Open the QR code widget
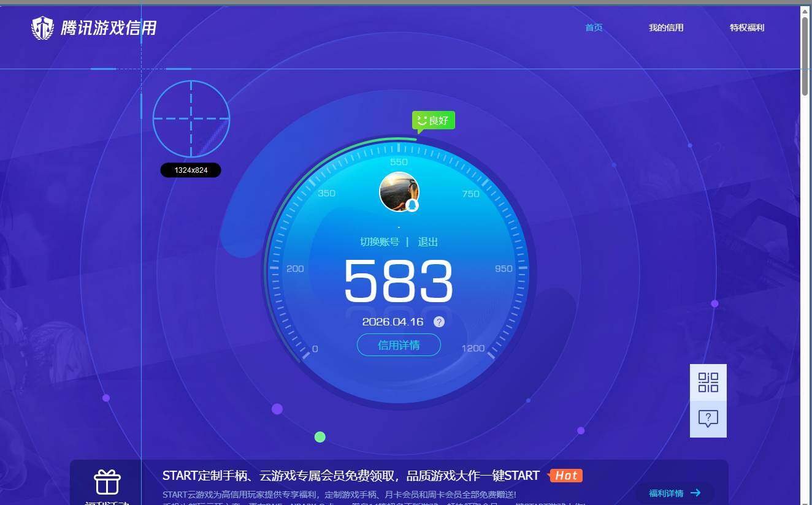Image resolution: width=812 pixels, height=505 pixels. coord(708,382)
